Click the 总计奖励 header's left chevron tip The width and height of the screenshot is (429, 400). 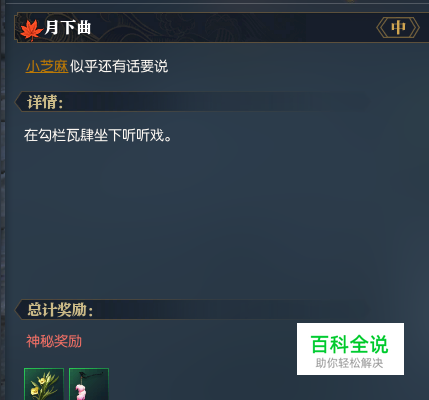17,310
